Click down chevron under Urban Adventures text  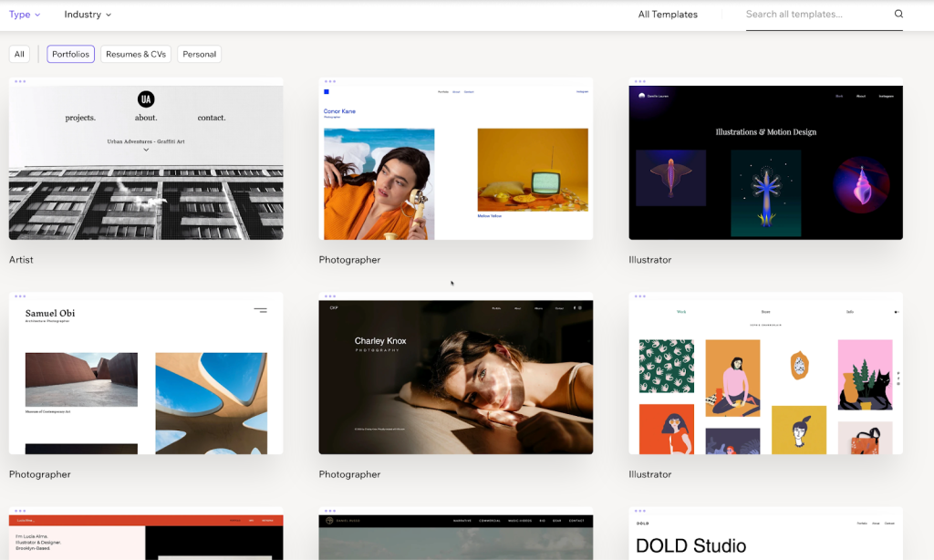coord(146,150)
